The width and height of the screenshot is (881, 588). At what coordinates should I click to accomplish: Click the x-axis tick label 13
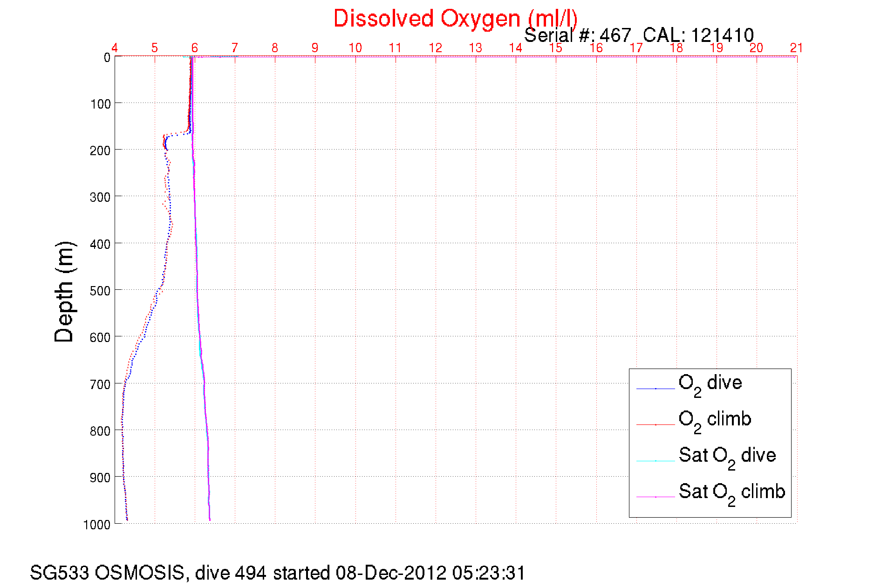(x=476, y=48)
